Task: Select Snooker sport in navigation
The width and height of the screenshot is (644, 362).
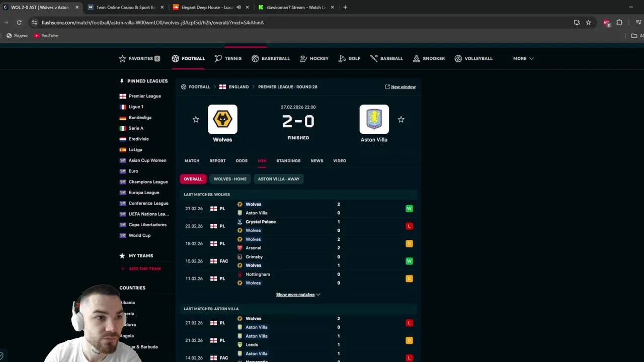Action: pyautogui.click(x=429, y=58)
